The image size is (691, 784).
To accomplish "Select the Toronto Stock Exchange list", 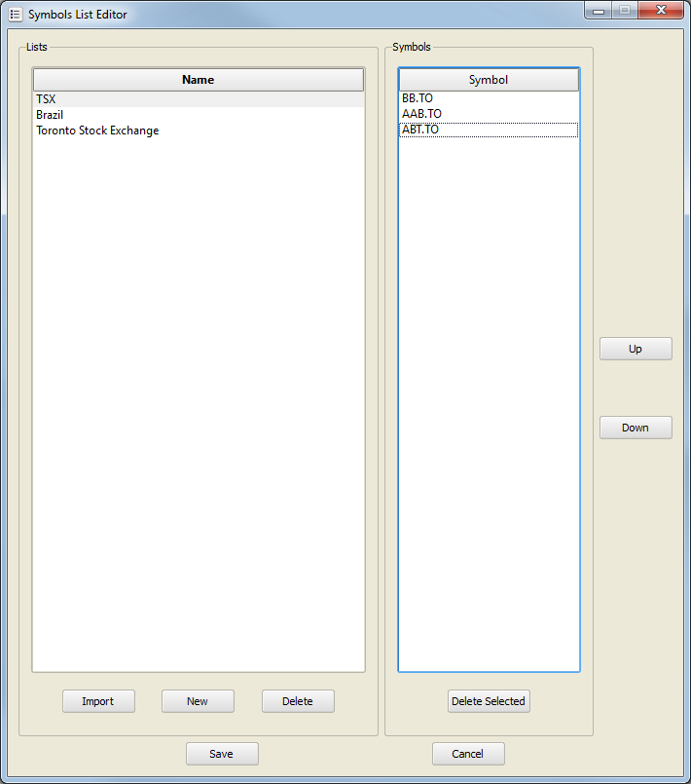I will pyautogui.click(x=97, y=131).
